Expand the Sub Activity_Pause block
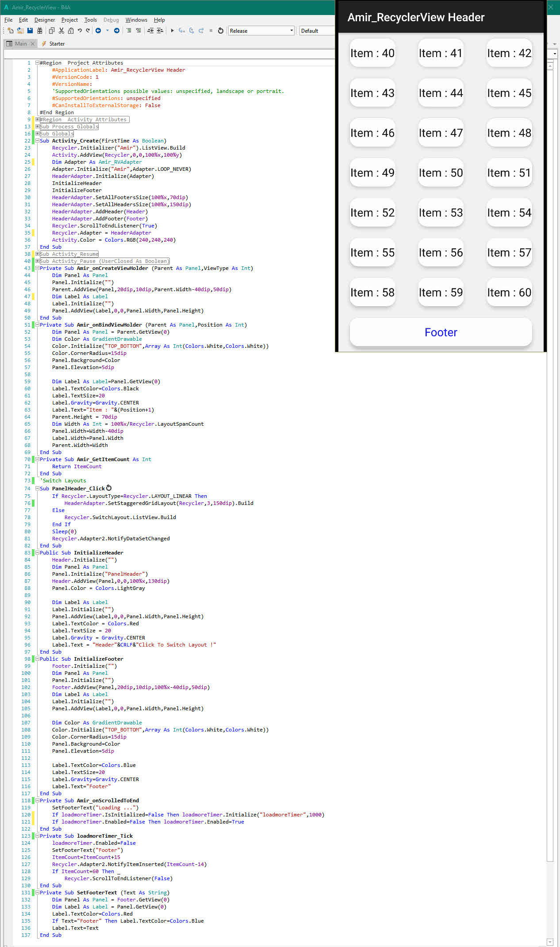 coord(38,261)
